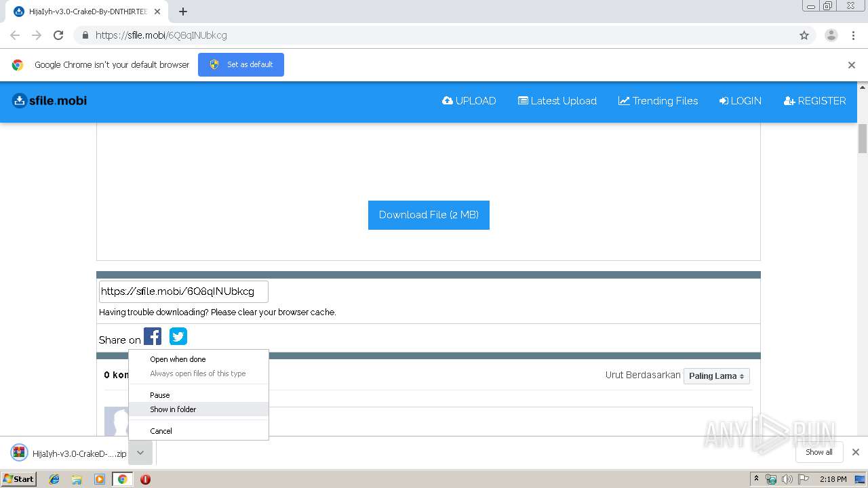Open the Latest Upload nav link

[557, 101]
